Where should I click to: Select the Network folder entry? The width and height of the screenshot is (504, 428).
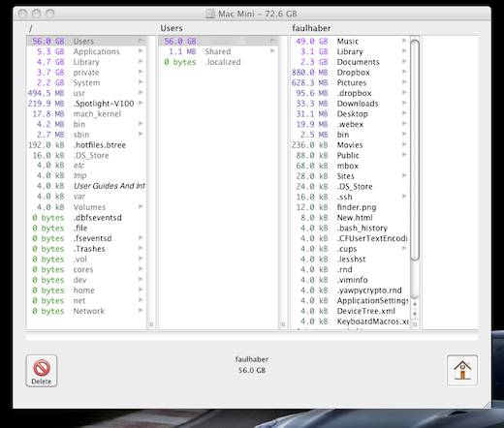tap(86, 311)
